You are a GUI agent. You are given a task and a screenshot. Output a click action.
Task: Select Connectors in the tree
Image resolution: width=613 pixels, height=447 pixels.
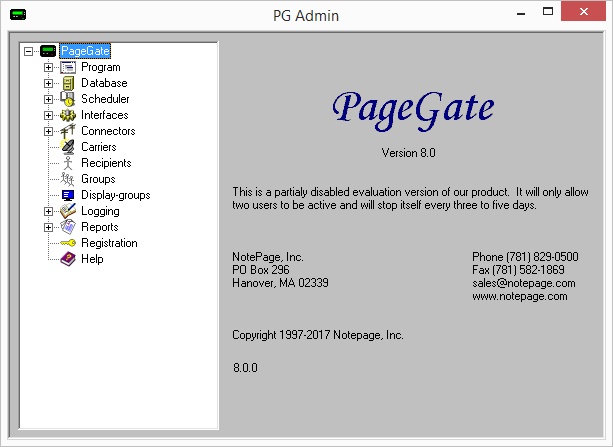(x=108, y=131)
